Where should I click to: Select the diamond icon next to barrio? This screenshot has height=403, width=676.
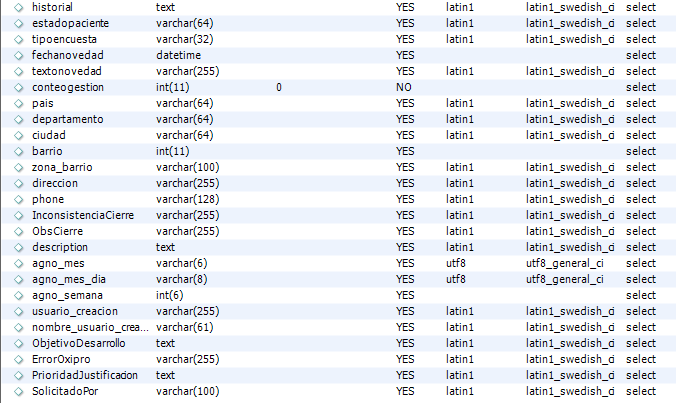pos(19,151)
